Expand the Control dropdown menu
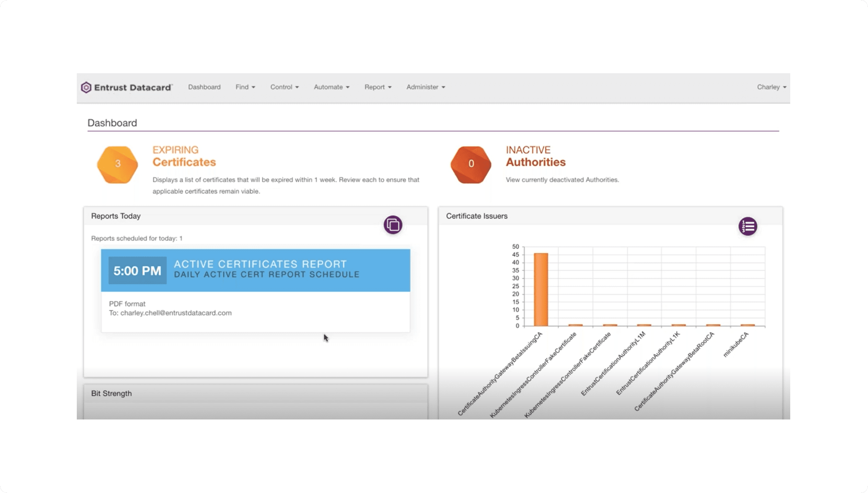Image resolution: width=868 pixels, height=493 pixels. coord(284,87)
